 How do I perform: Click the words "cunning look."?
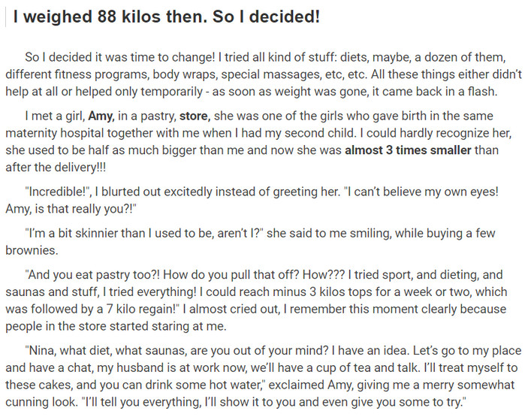(x=41, y=402)
